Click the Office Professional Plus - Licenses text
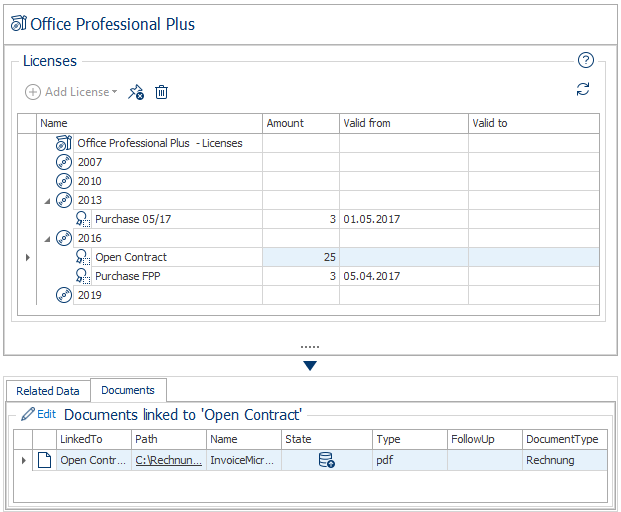The image size is (621, 512). pos(160,143)
